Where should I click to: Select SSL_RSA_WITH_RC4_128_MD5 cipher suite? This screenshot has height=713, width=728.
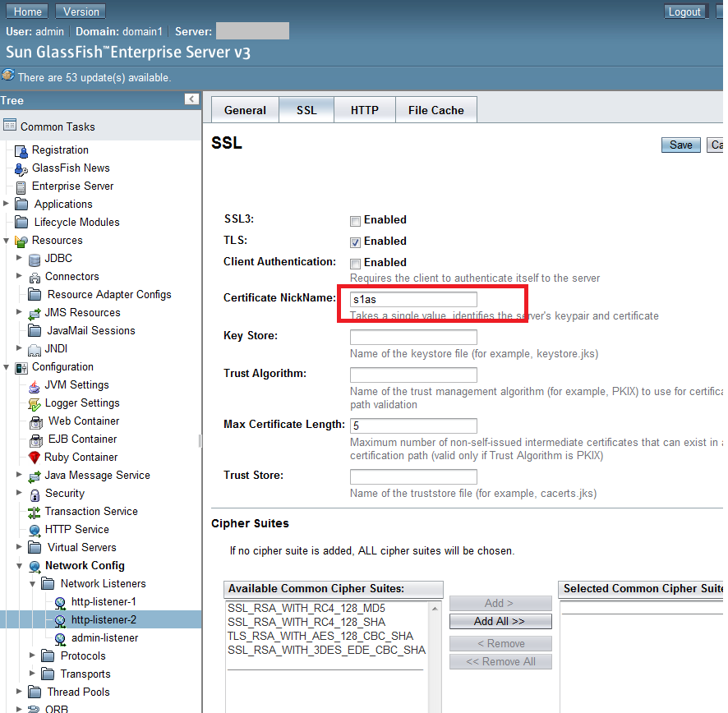coord(306,608)
